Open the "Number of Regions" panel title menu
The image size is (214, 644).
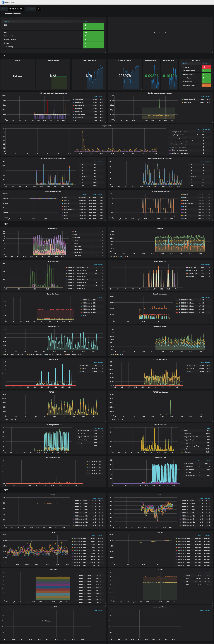tap(124, 60)
